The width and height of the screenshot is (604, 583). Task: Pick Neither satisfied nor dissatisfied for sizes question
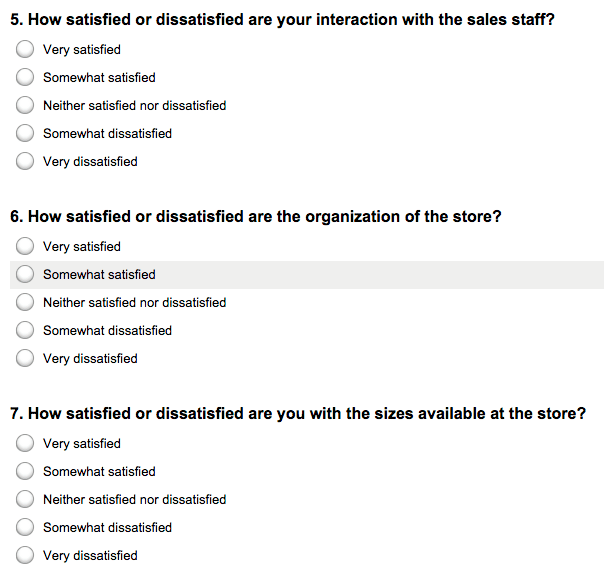[x=25, y=499]
